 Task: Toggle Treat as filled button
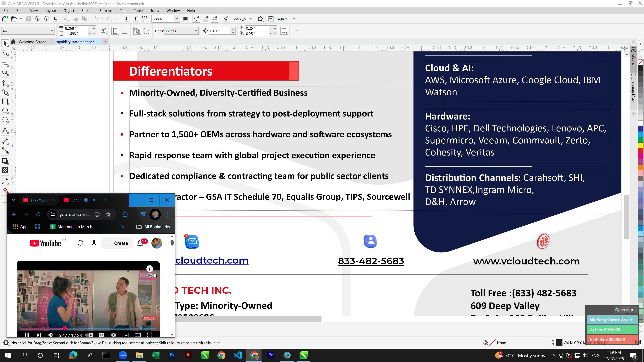[284, 31]
